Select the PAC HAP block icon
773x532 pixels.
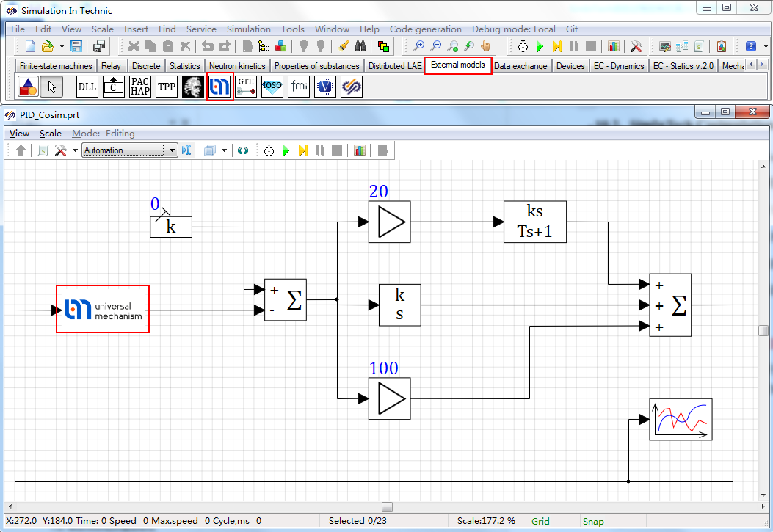click(140, 87)
